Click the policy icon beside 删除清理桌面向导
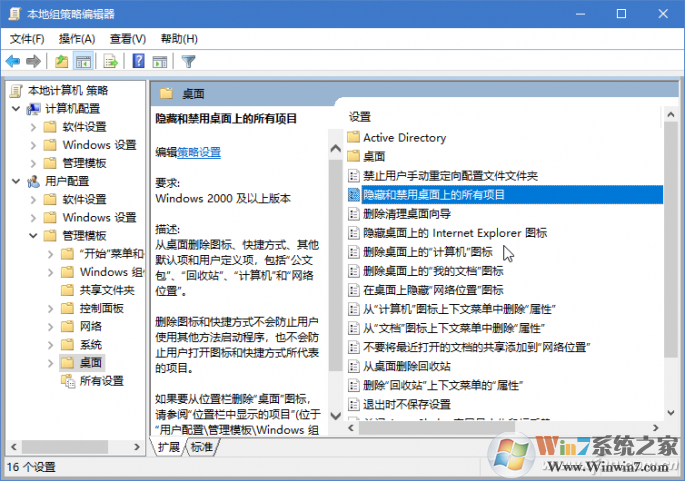This screenshot has height=481, width=685. point(353,214)
